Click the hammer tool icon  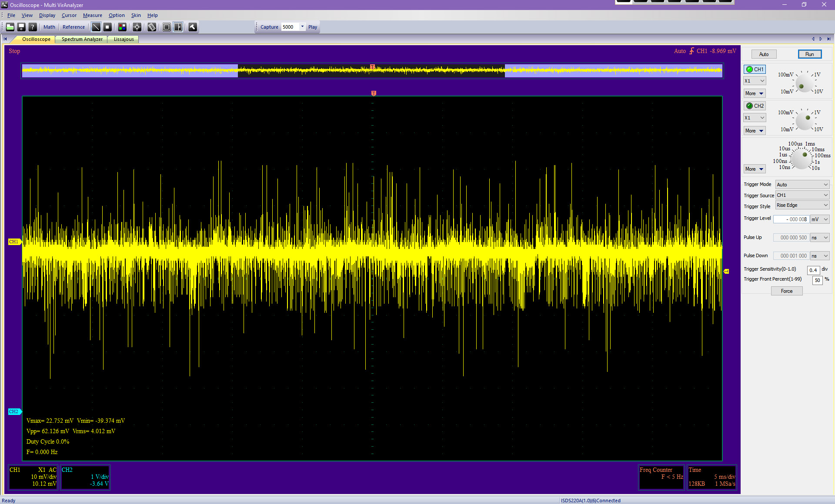pyautogui.click(x=193, y=27)
